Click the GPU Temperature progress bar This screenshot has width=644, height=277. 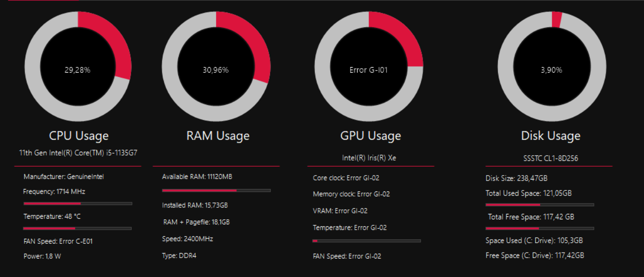[366, 241]
